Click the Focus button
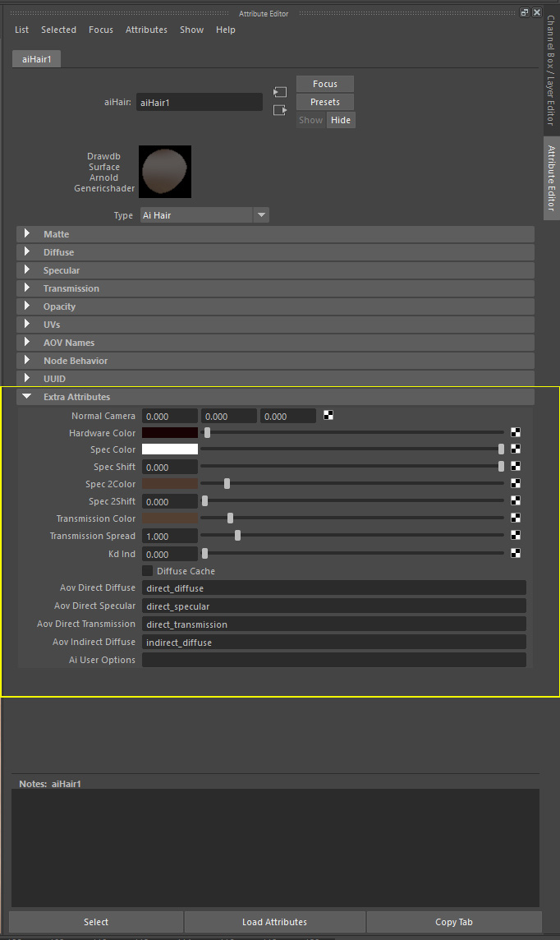 click(x=325, y=84)
